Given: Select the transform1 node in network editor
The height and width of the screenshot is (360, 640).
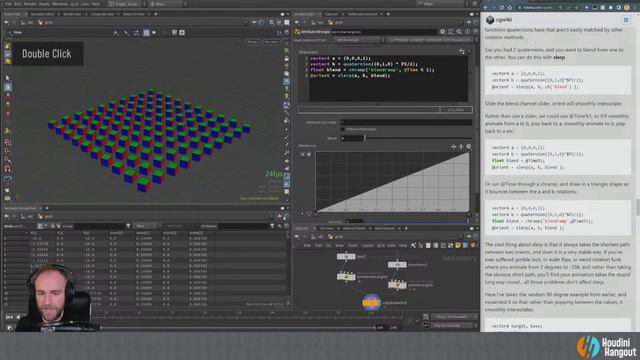Looking at the screenshot, I should click(397, 264).
